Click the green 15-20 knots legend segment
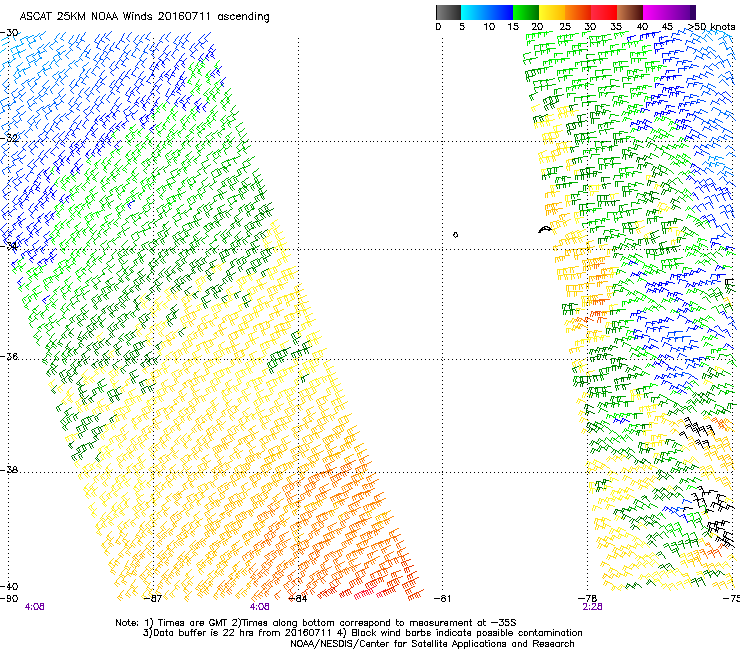Screen dimensions: 740x650 [526, 12]
